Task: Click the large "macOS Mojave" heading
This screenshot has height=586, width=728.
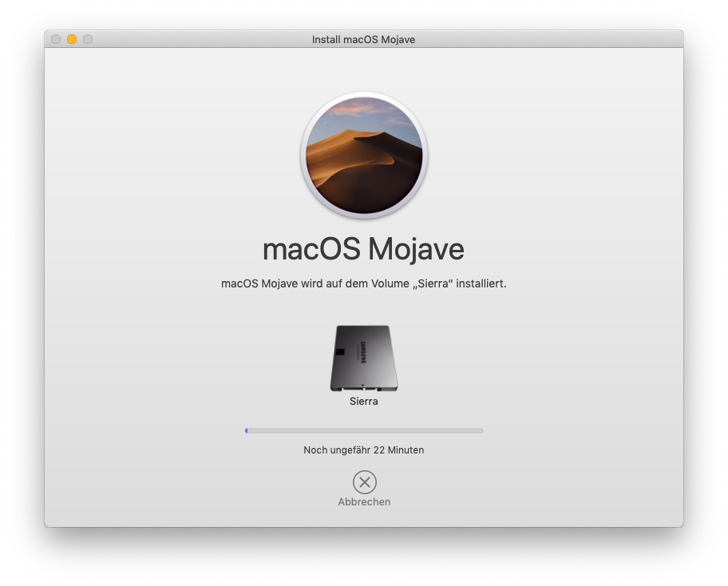Action: pos(363,249)
